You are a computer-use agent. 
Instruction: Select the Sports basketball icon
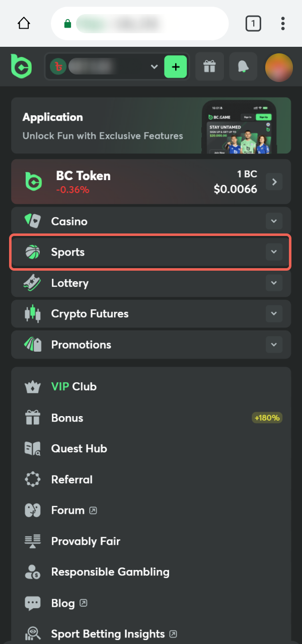(x=33, y=252)
